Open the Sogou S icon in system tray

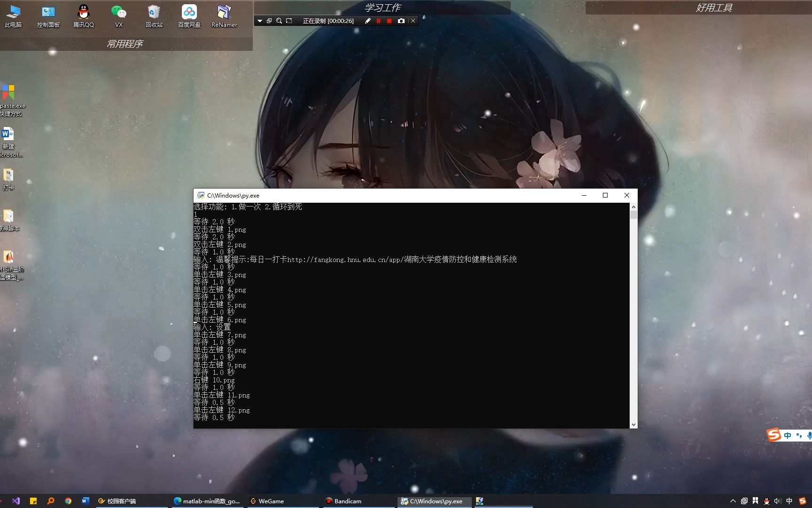[x=803, y=501]
